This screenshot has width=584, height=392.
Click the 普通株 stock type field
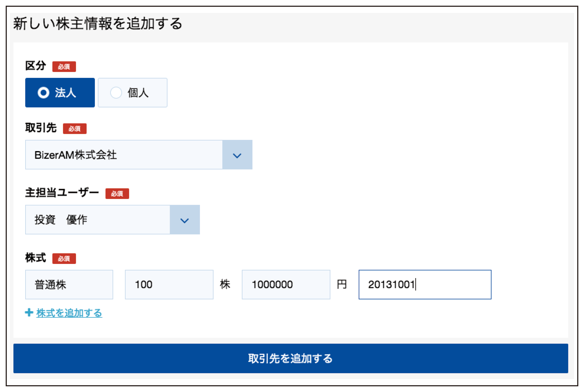pos(69,285)
